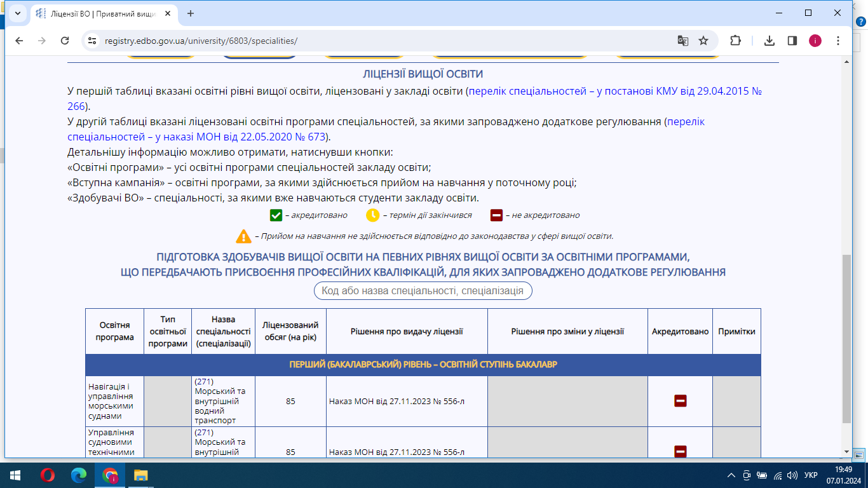Click the page vertical scrollbar thumb
Image resolution: width=868 pixels, height=488 pixels.
[846, 339]
